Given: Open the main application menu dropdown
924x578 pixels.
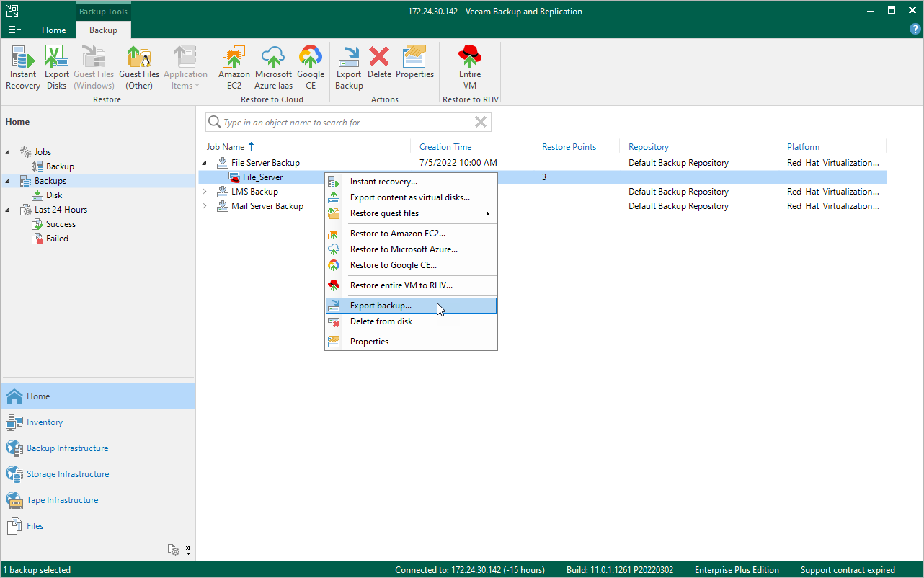Looking at the screenshot, I should tap(14, 30).
